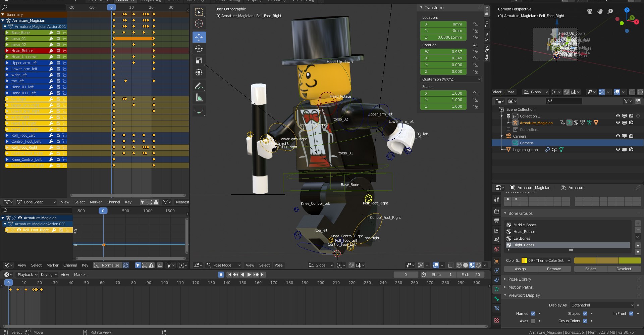
Task: Toggle the In Front checkbox
Action: (631, 314)
